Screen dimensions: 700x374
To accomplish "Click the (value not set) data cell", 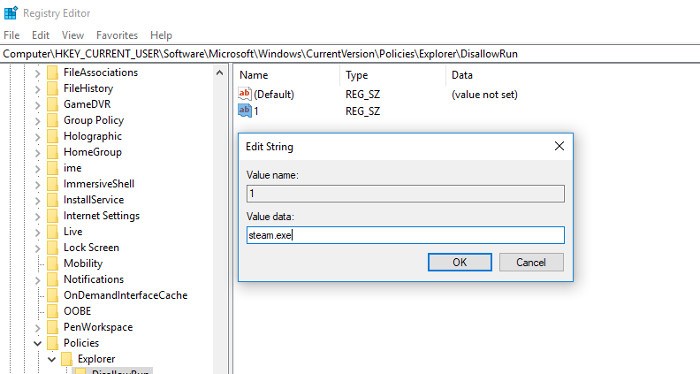I will click(x=484, y=95).
